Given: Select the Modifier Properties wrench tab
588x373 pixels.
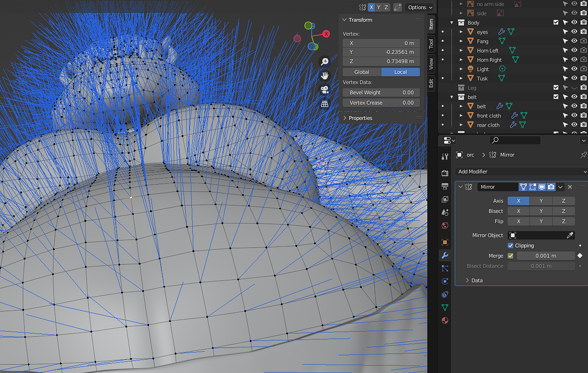Looking at the screenshot, I should click(445, 255).
